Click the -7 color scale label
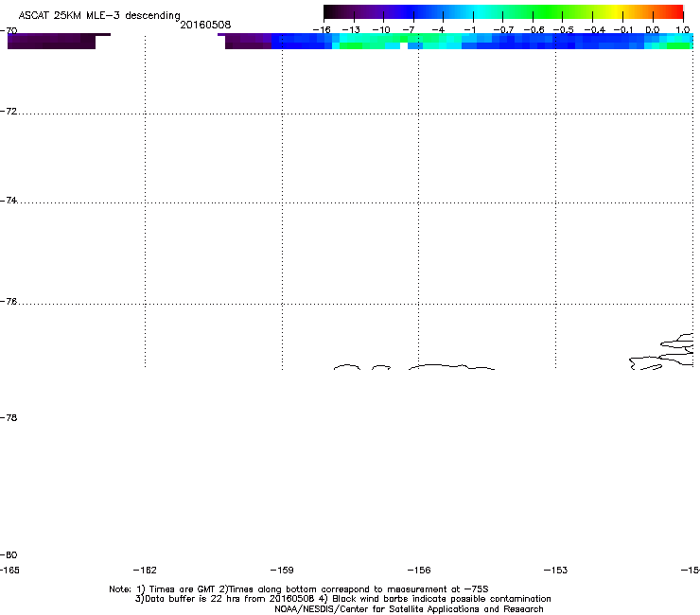700x615 pixels. [x=409, y=30]
